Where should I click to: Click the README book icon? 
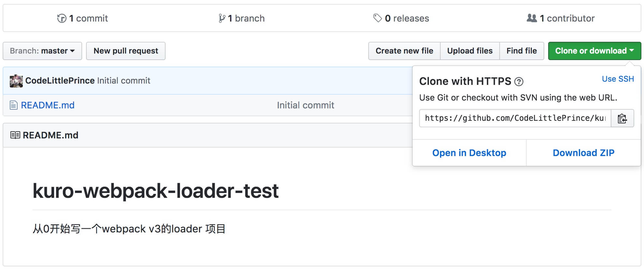[x=15, y=135]
